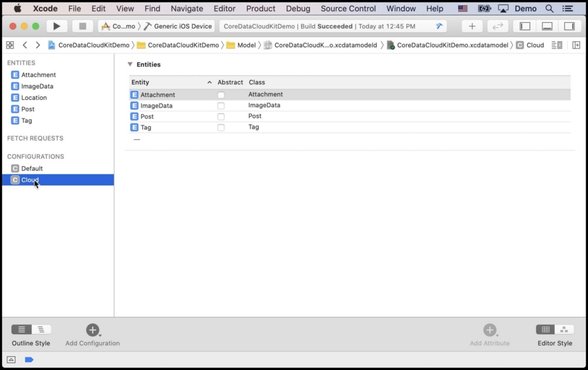Open xcdatamodeld breadcrumb
Image resolution: width=588 pixels, height=370 pixels.
[x=321, y=45]
